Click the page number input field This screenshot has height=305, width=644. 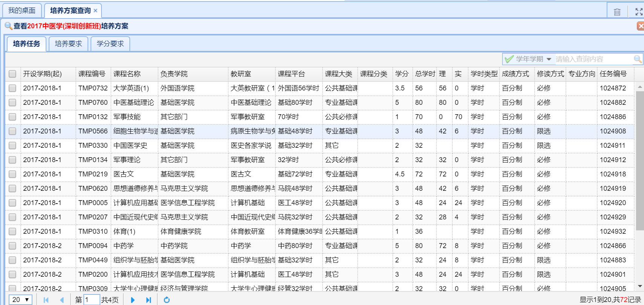pyautogui.click(x=91, y=300)
